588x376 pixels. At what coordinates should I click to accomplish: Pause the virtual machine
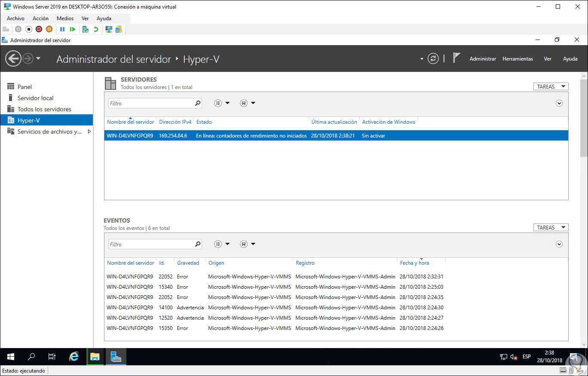tap(62, 29)
